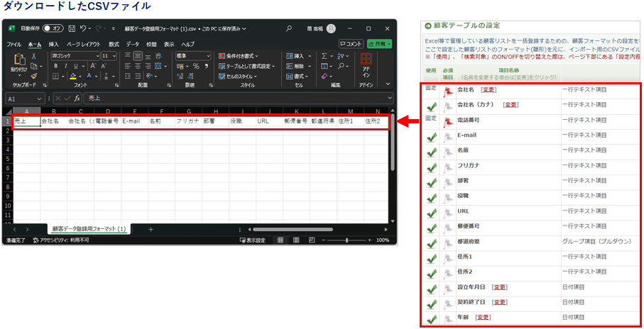Open the search magnifier in title bar

pyautogui.click(x=289, y=28)
